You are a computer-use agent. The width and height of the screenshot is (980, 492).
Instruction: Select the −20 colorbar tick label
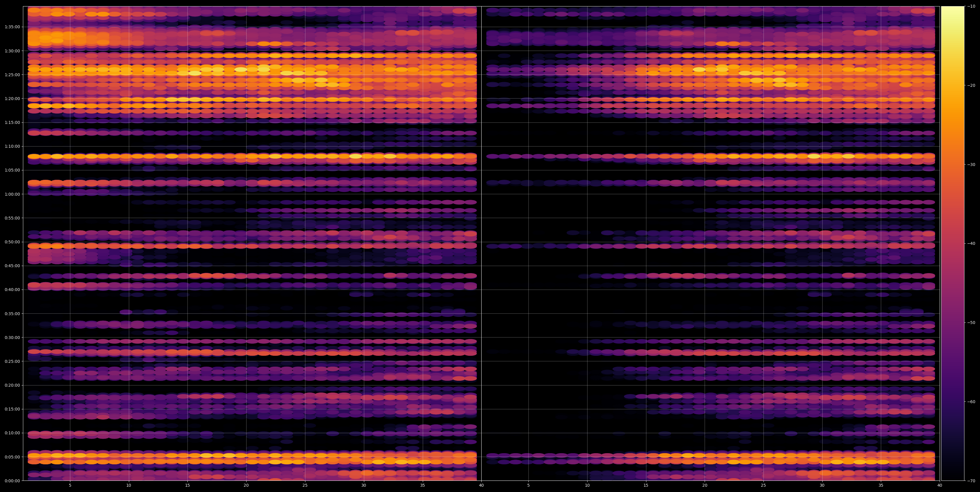[971, 85]
